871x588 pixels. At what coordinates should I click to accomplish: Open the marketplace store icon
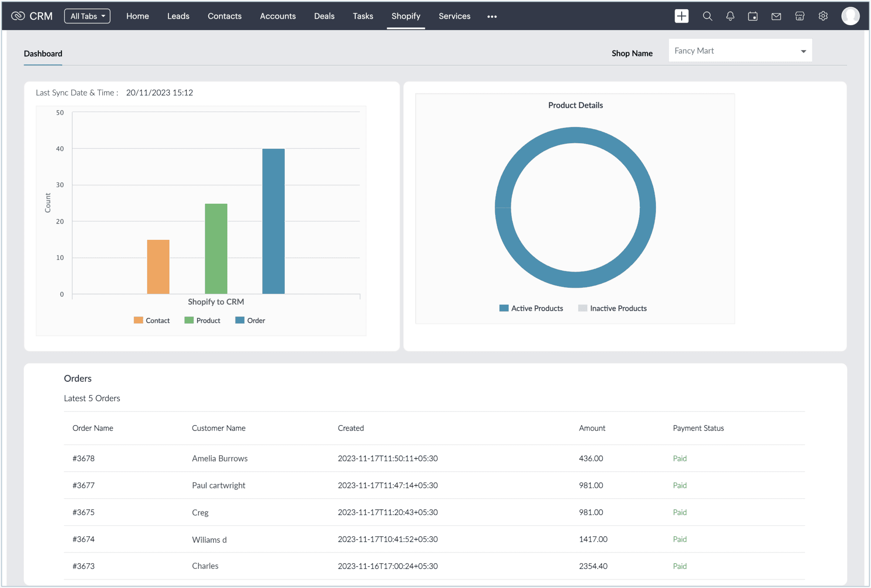tap(800, 16)
